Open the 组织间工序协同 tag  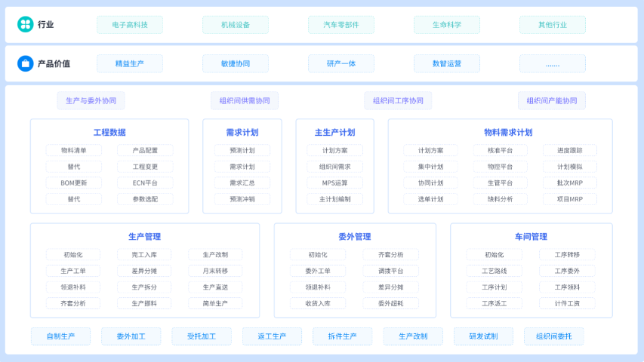[x=398, y=100]
